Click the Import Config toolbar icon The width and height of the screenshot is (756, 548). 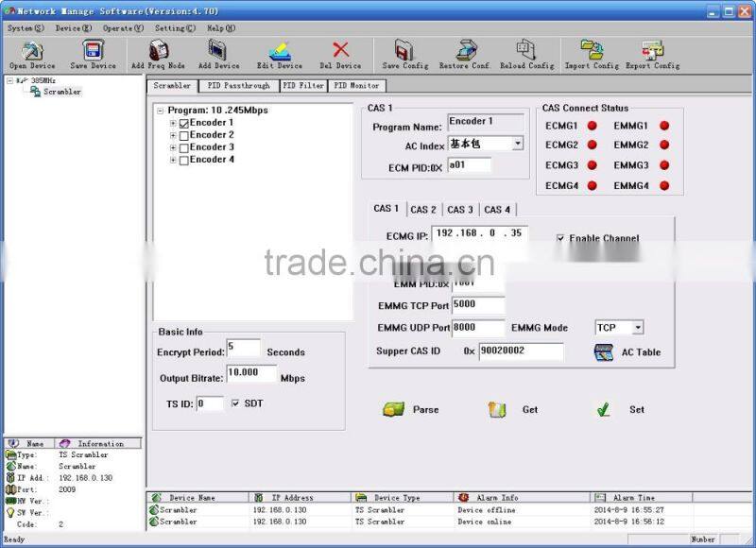click(x=592, y=50)
